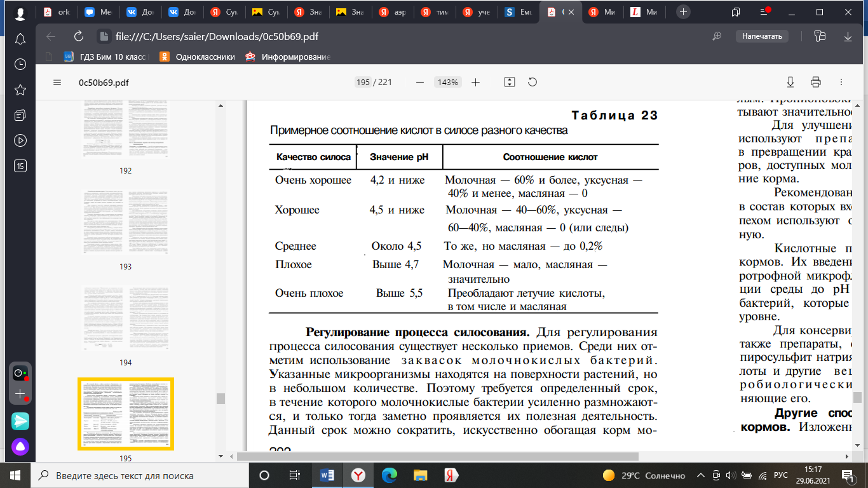Print the PDF with the printer icon

pos(816,82)
